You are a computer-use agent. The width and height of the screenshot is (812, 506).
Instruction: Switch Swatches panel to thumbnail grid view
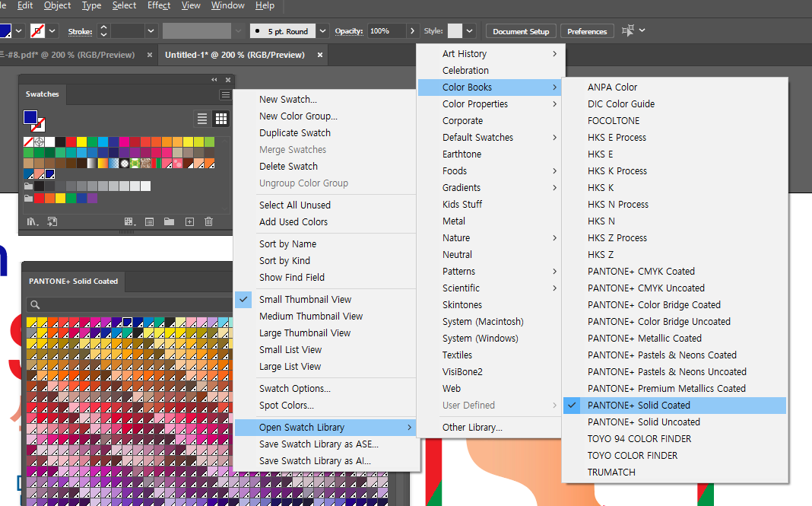coord(221,119)
